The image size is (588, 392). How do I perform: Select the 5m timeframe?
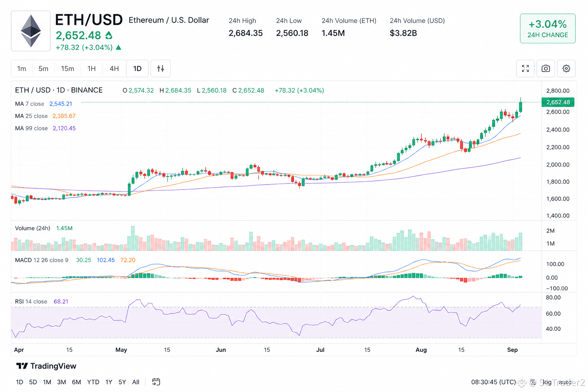point(43,69)
